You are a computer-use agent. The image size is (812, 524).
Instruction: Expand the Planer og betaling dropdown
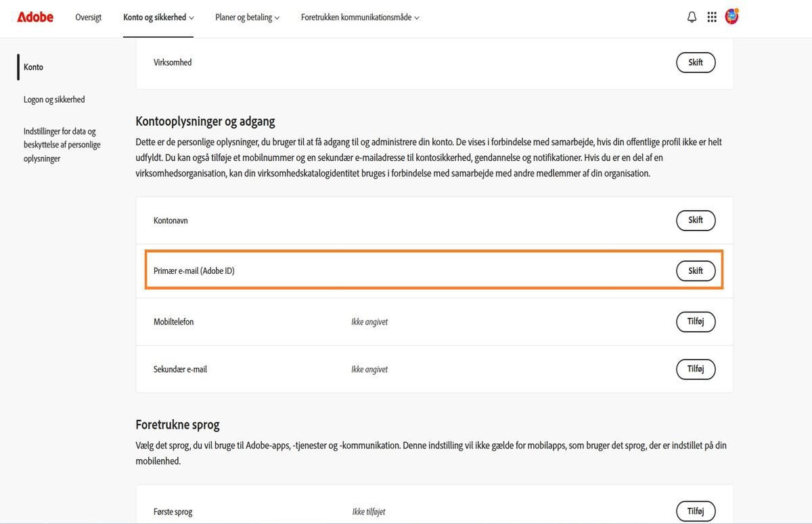247,17
